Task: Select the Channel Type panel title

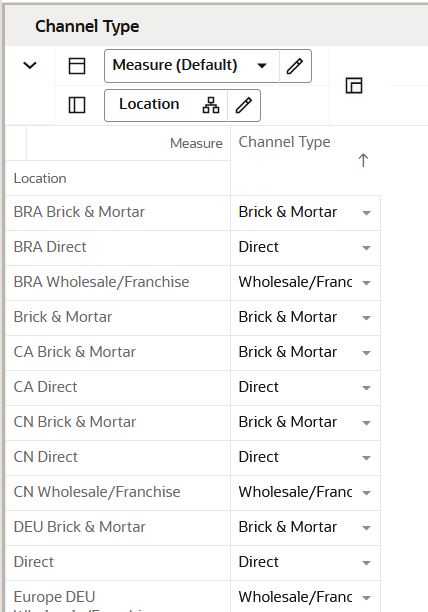Action: click(87, 27)
